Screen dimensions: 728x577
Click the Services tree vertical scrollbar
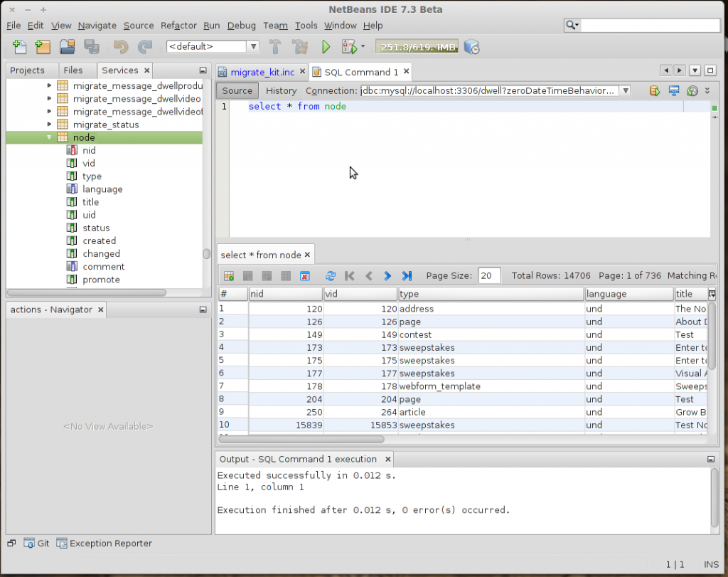click(207, 254)
